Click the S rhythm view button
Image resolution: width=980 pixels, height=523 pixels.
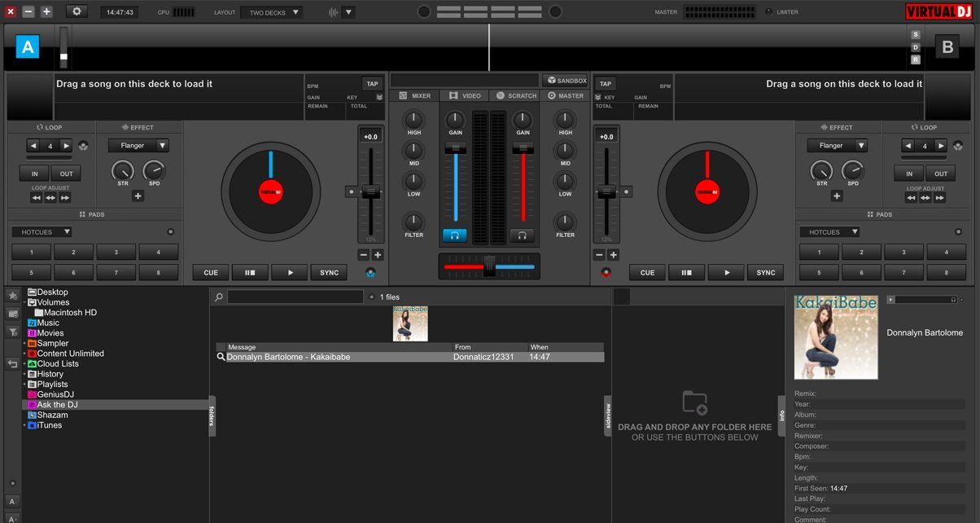point(916,35)
